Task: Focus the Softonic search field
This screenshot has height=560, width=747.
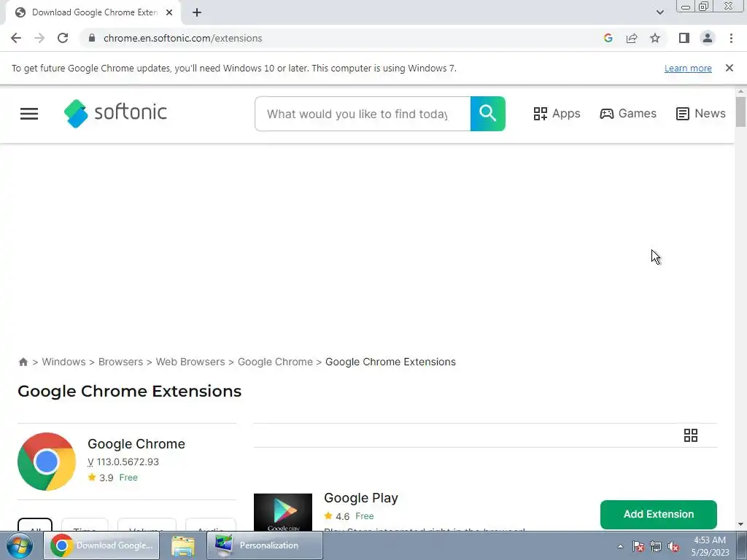Action: coord(363,114)
